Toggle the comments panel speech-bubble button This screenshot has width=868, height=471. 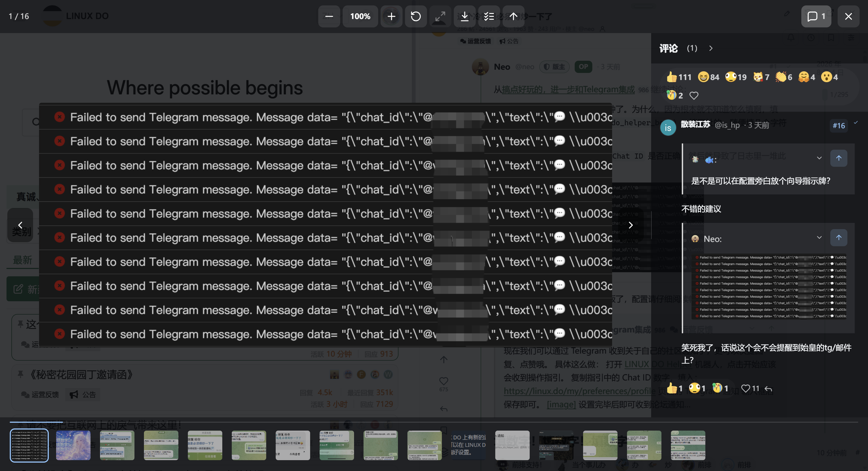(816, 16)
